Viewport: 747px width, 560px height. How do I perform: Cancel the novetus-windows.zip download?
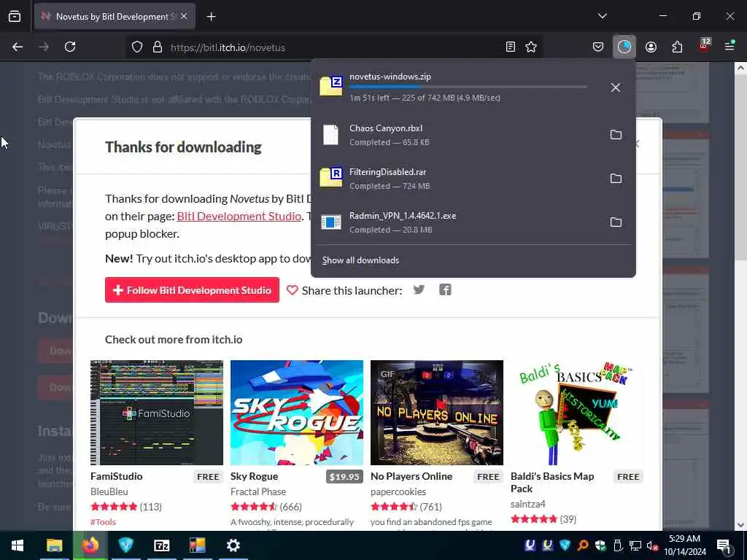click(616, 87)
